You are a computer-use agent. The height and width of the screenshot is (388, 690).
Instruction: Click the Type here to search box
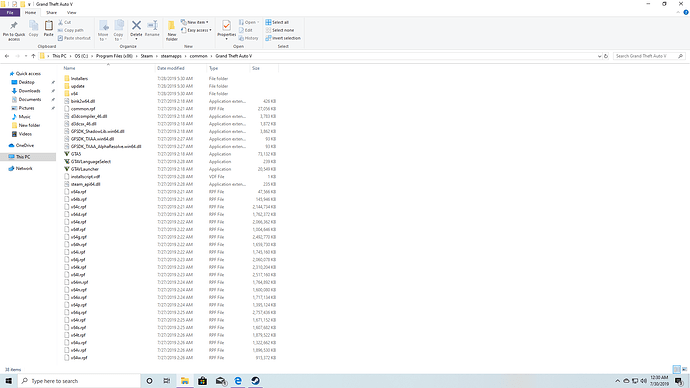click(x=79, y=381)
